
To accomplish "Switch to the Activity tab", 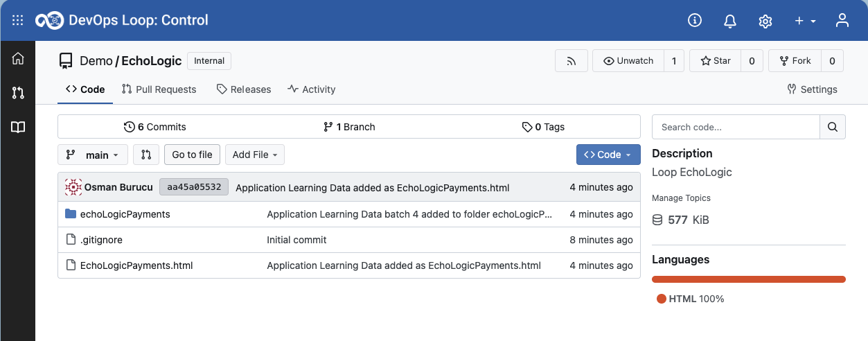I will [x=312, y=89].
